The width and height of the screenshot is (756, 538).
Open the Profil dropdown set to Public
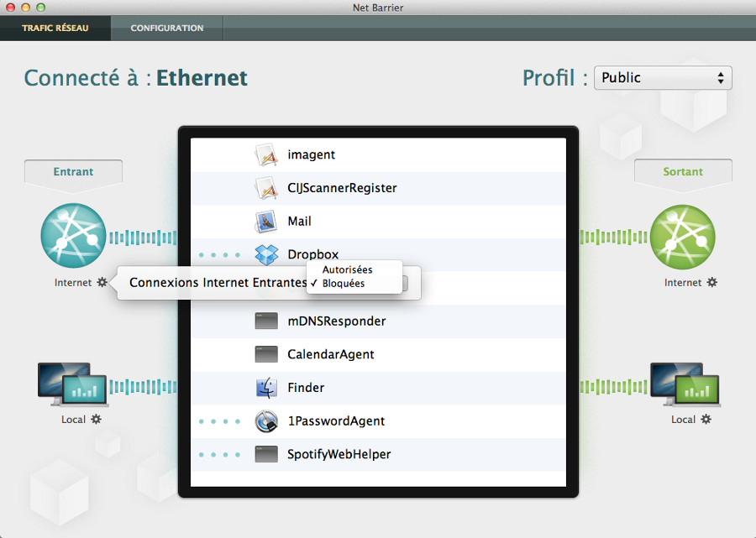[x=663, y=77]
